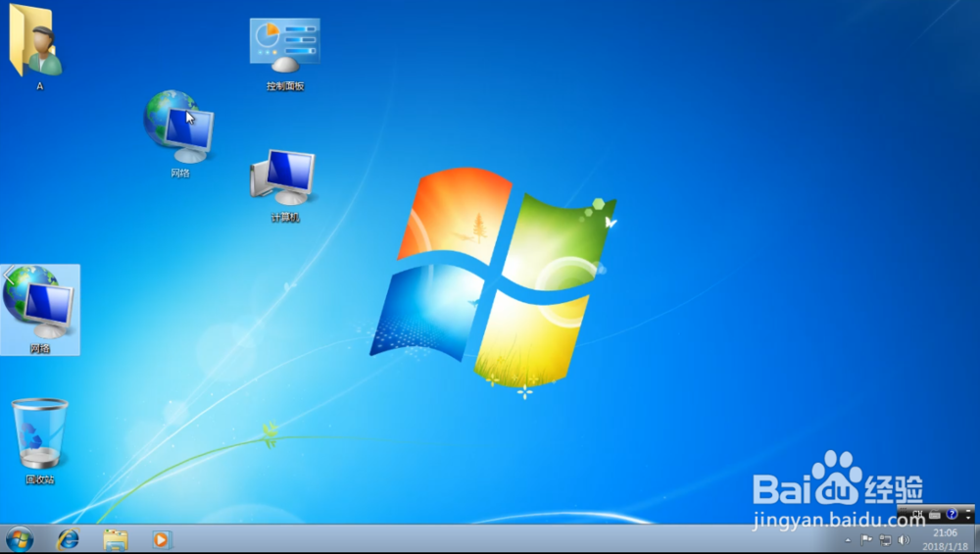This screenshot has height=554, width=980.
Task: Open the volume speaker tray icon
Action: click(904, 539)
